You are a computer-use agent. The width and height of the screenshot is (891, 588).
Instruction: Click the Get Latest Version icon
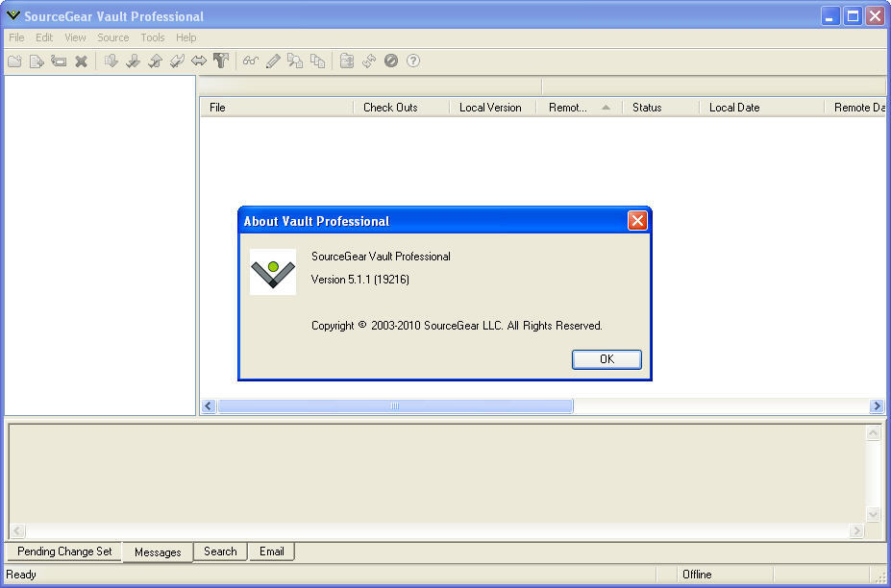point(111,61)
